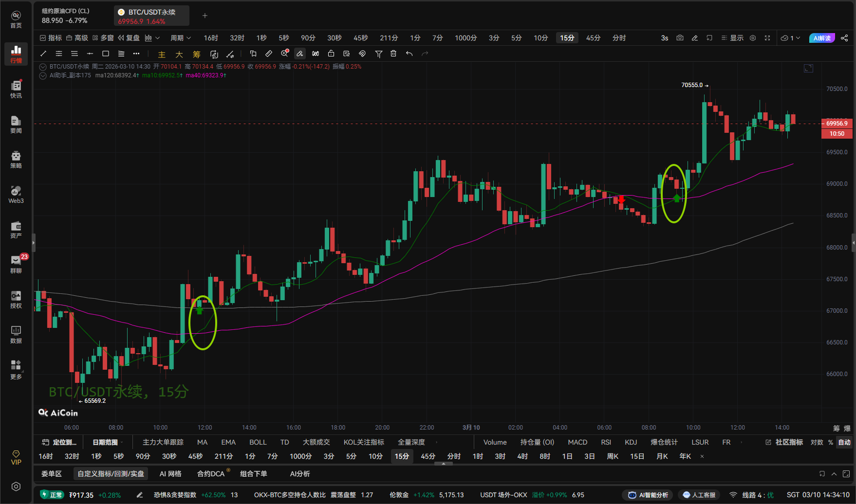Click the ruler measure tool

(x=269, y=54)
